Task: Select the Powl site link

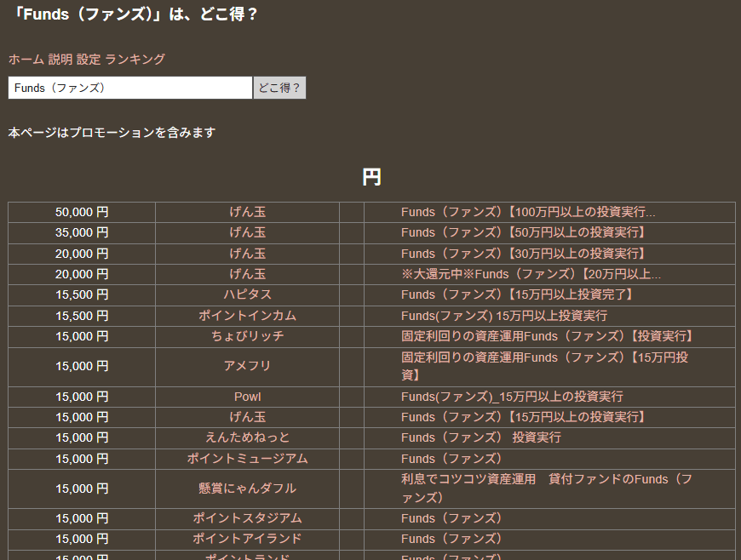Action: [247, 397]
